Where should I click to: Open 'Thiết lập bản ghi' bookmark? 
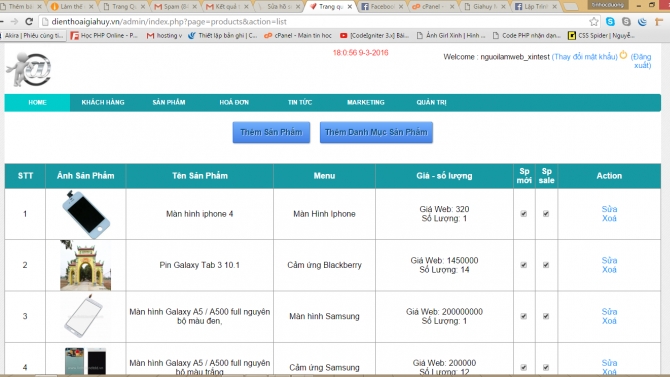click(223, 35)
